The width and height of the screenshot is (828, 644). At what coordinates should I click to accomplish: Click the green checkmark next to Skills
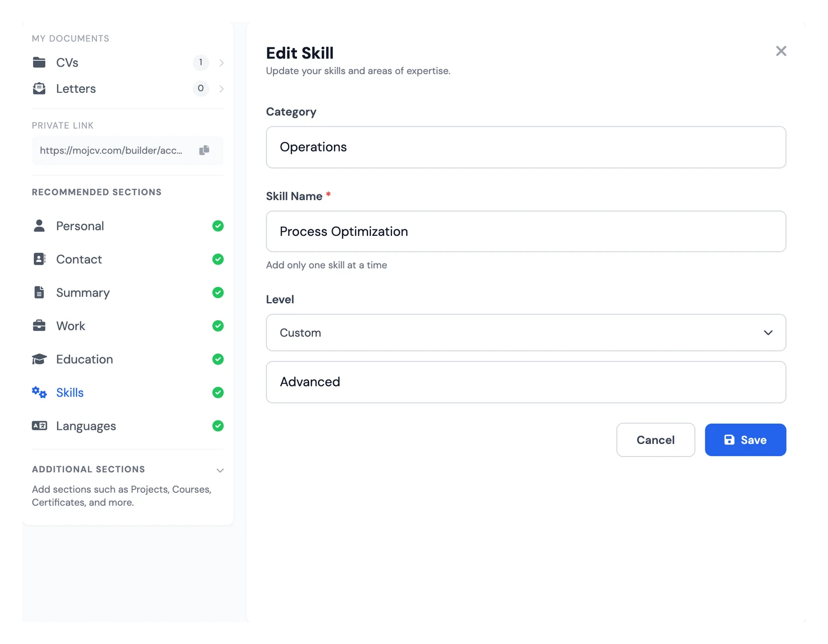point(218,393)
